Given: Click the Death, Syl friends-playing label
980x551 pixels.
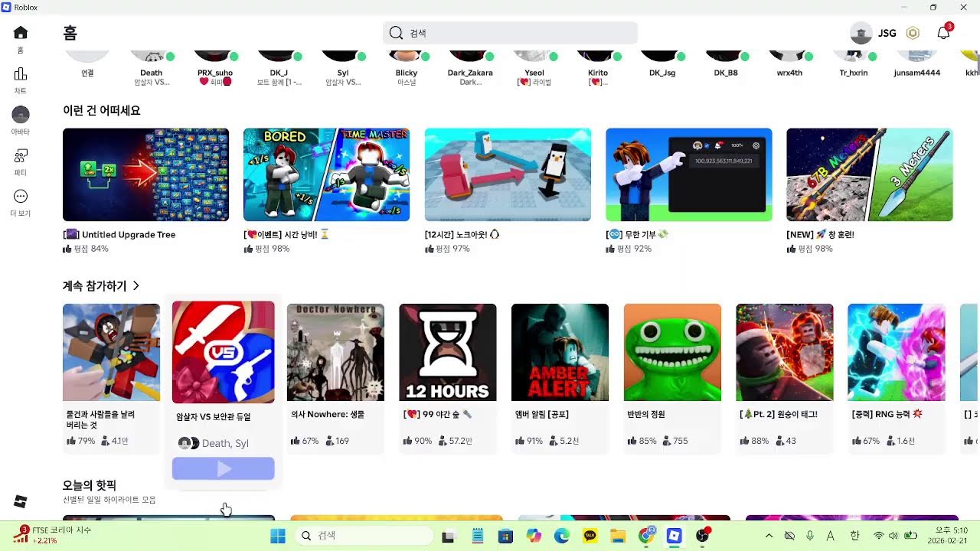Looking at the screenshot, I should [225, 443].
